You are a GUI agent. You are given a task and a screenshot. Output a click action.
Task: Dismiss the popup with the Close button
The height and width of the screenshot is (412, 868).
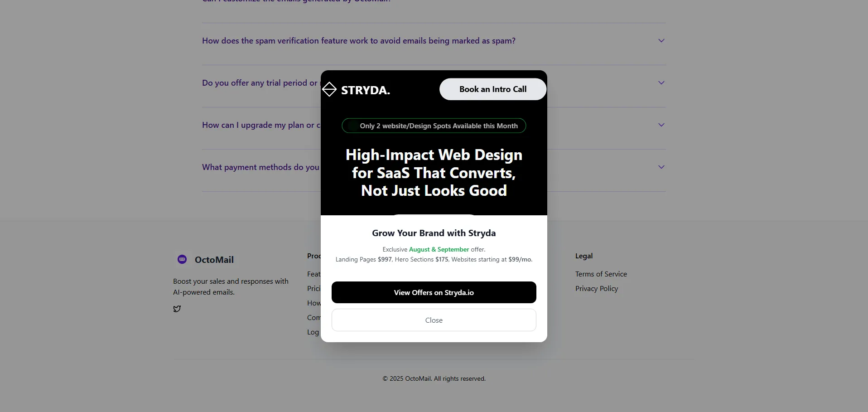tap(434, 320)
